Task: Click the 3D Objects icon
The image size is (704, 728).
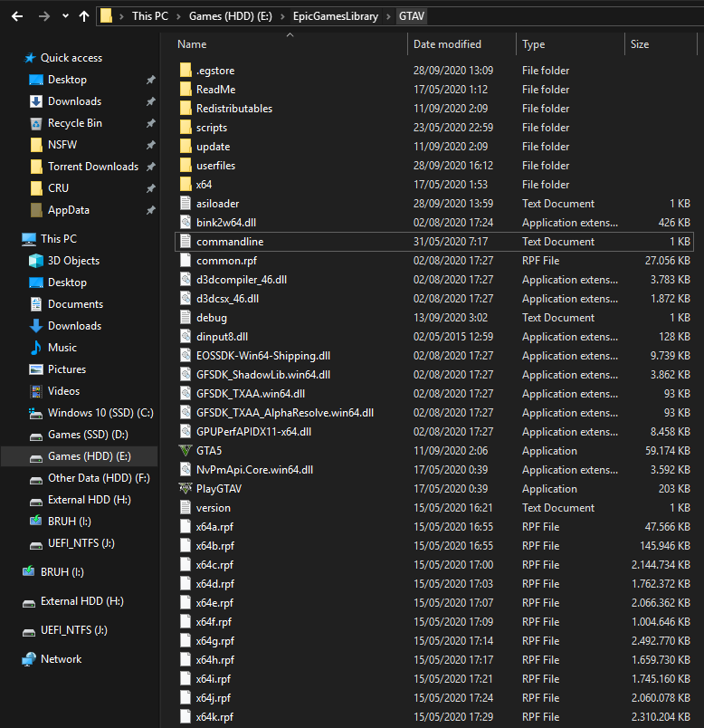Action: click(36, 261)
